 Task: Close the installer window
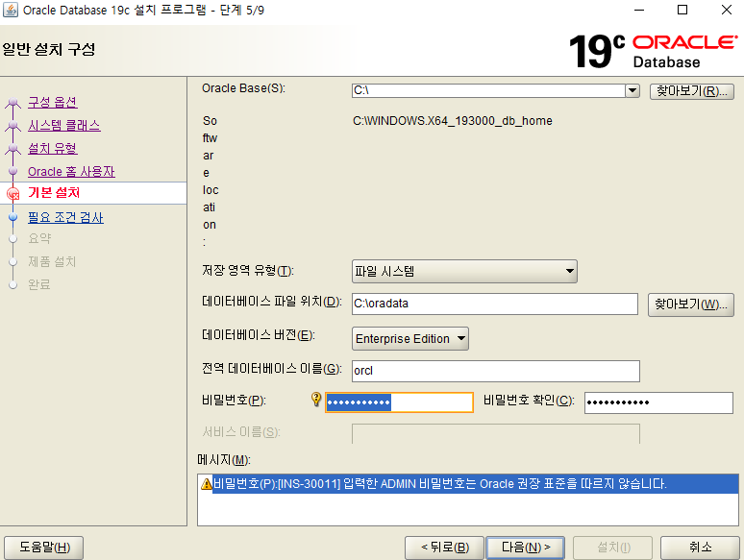pyautogui.click(x=727, y=10)
